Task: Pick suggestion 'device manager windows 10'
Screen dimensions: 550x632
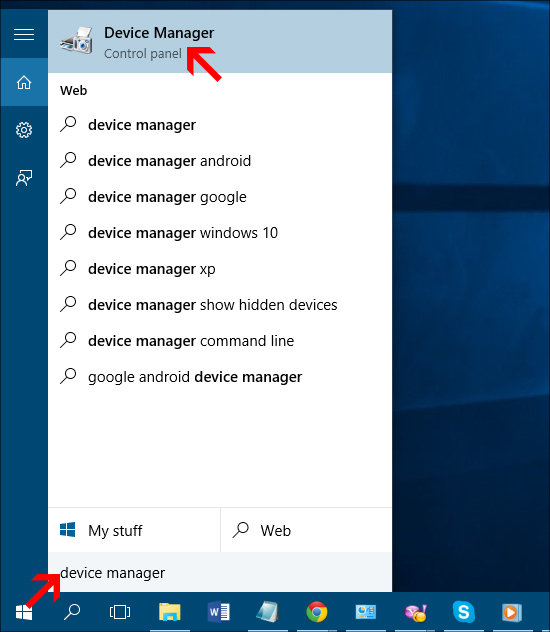Action: click(220, 233)
